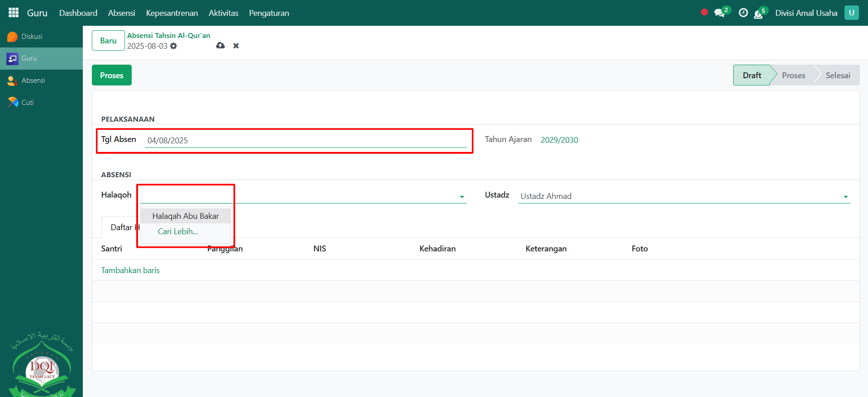Image resolution: width=868 pixels, height=397 pixels.
Task: Open Diskusi in the sidebar
Action: pos(32,37)
